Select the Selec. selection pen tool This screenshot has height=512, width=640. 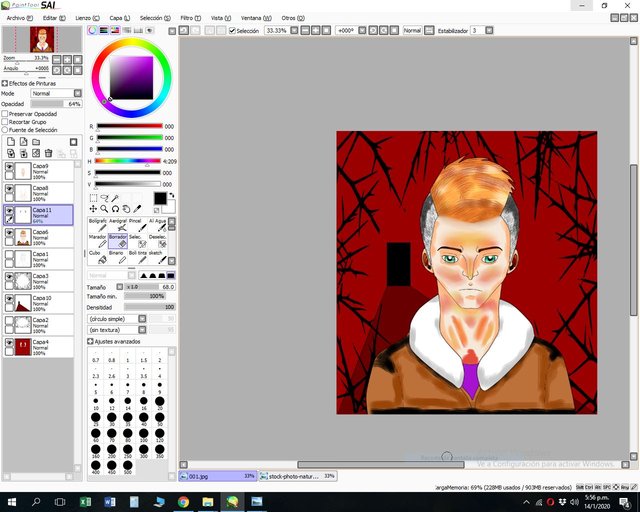pyautogui.click(x=138, y=241)
